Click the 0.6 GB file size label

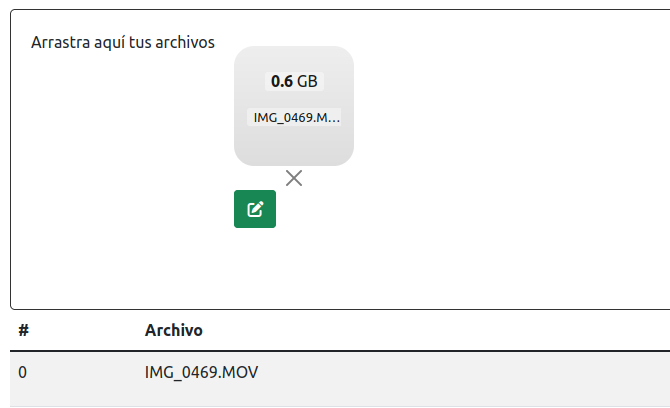tap(295, 81)
